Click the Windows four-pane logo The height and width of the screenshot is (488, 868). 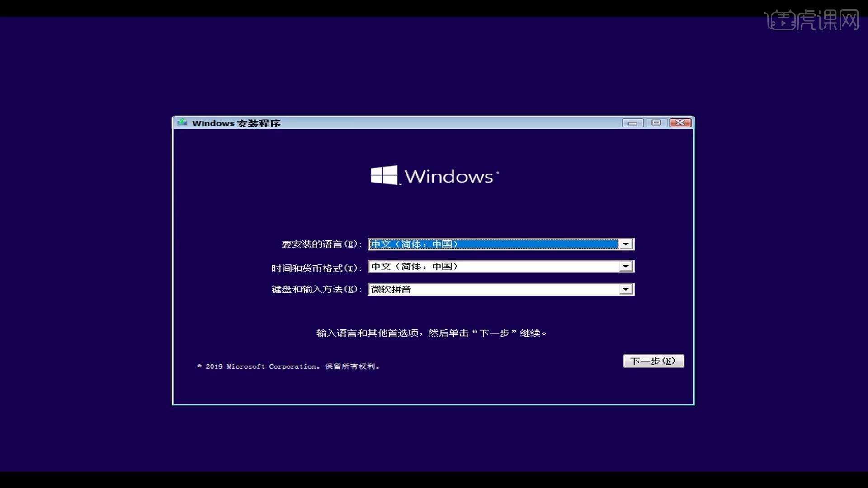coord(384,175)
